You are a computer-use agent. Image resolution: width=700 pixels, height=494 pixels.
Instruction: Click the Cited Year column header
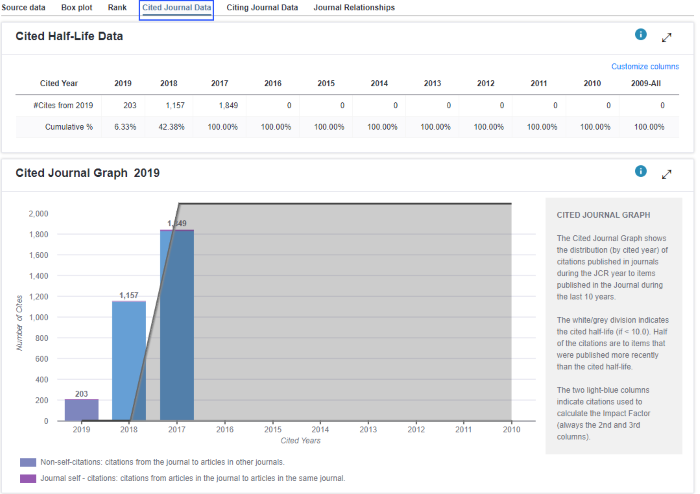[58, 83]
